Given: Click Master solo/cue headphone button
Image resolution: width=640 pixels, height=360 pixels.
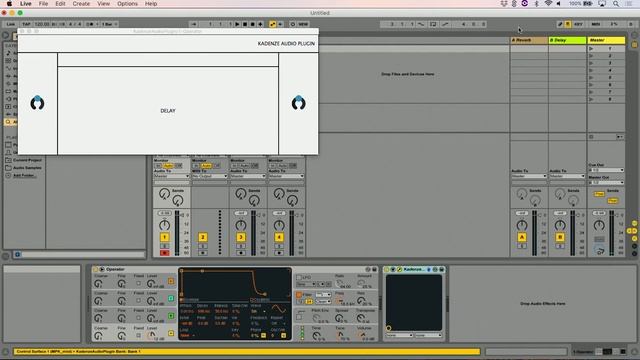Looking at the screenshot, I should click(x=600, y=251).
